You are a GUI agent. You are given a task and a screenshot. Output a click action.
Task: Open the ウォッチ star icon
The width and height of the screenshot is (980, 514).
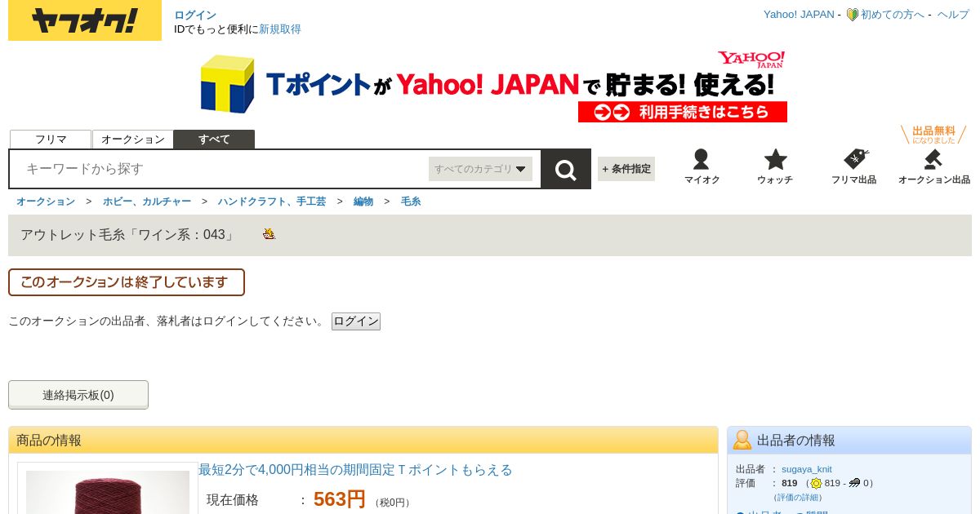775,160
